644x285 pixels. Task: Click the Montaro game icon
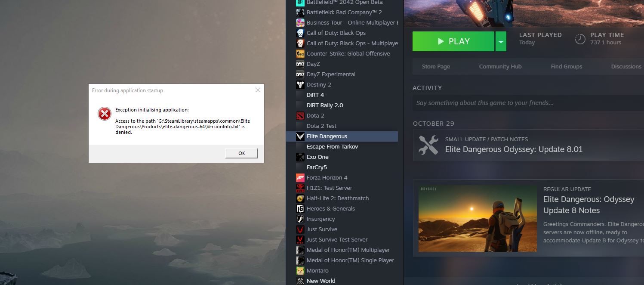coord(300,270)
